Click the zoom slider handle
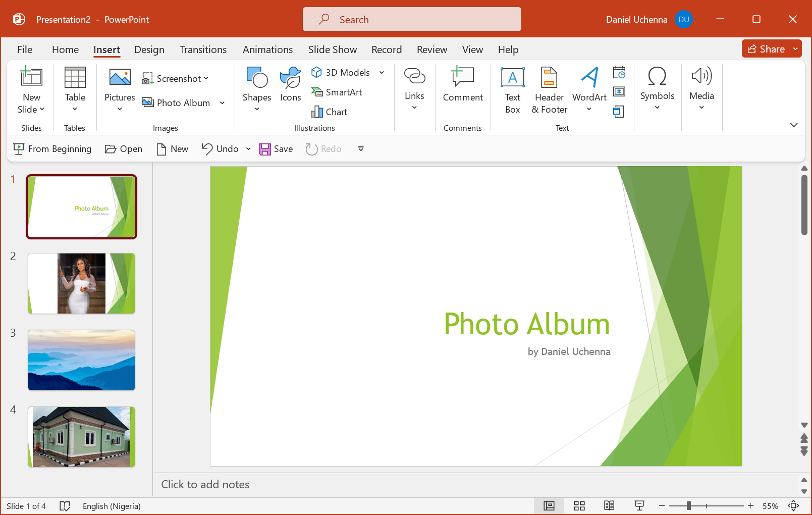The width and height of the screenshot is (812, 515). 688,506
